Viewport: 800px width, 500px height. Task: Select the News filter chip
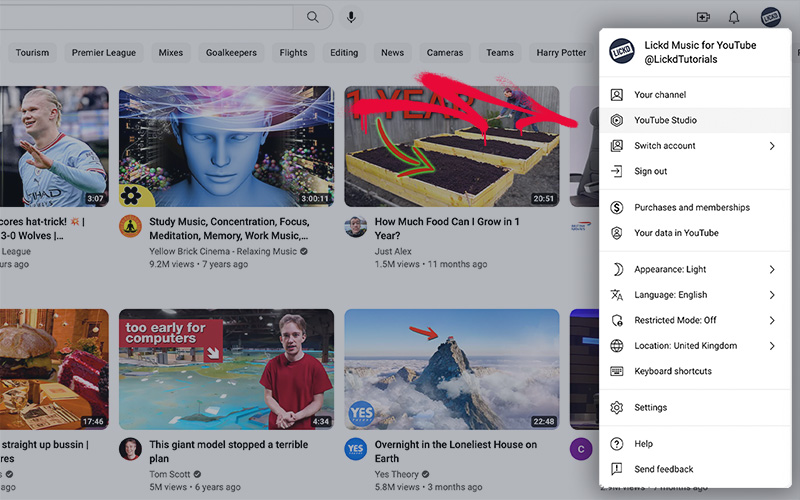(392, 53)
